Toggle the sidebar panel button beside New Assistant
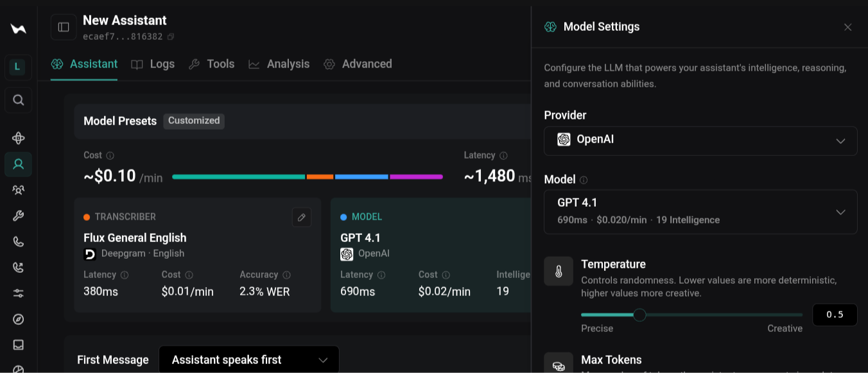 coord(64,27)
